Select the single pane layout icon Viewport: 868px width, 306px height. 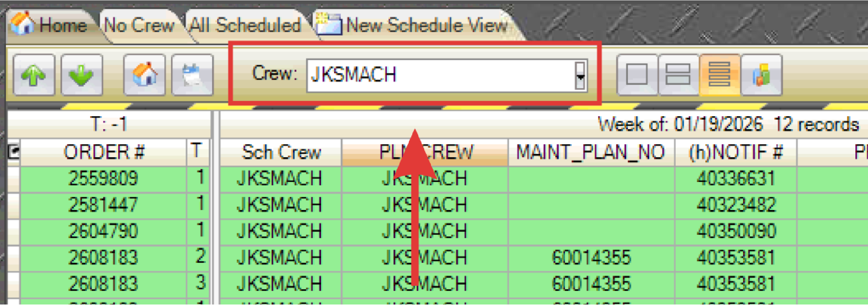637,75
